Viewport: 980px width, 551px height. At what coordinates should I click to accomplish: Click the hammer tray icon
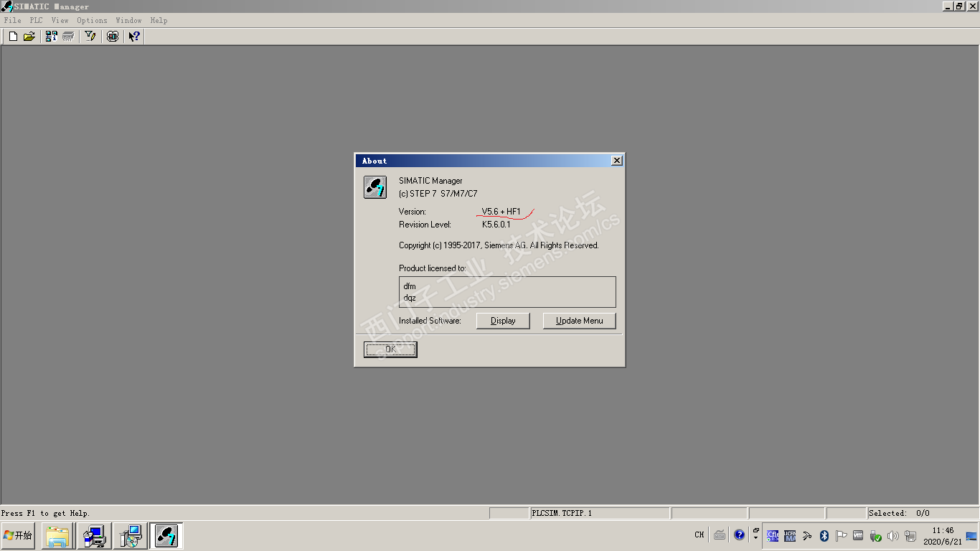coord(807,535)
